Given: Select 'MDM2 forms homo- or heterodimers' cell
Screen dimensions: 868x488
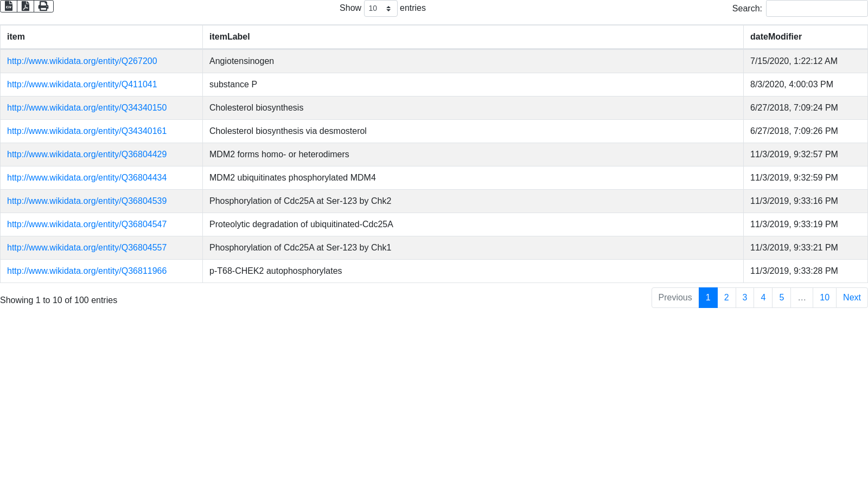Looking at the screenshot, I should (x=473, y=155).
